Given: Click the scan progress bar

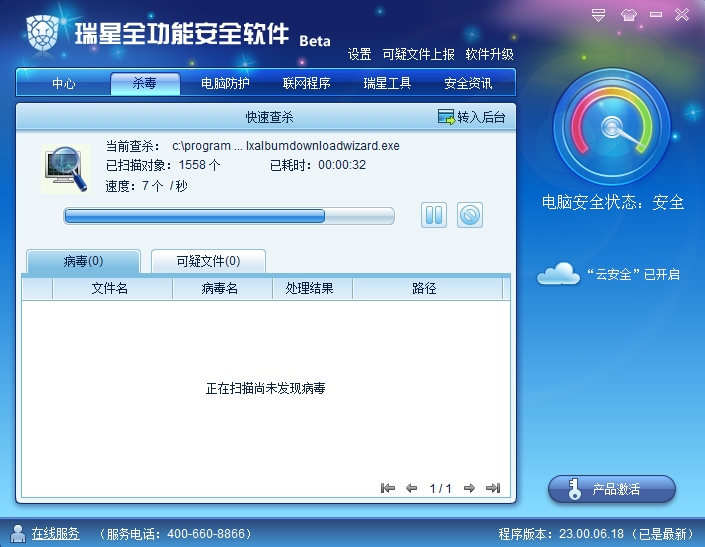Looking at the screenshot, I should tap(229, 216).
